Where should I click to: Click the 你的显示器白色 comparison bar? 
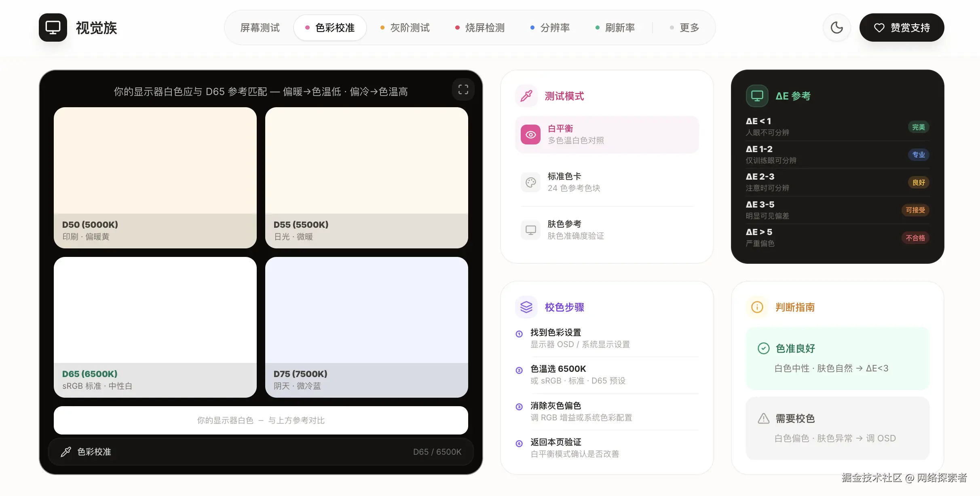point(261,420)
